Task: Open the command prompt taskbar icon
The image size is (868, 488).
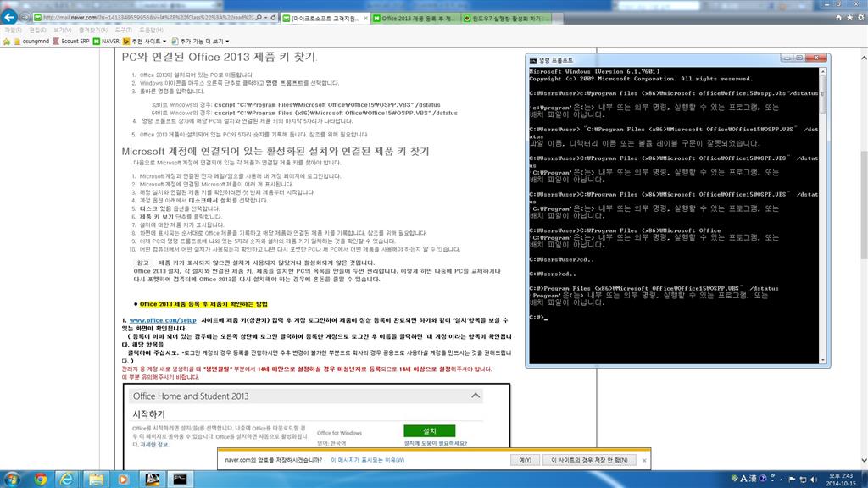Action: click(180, 480)
